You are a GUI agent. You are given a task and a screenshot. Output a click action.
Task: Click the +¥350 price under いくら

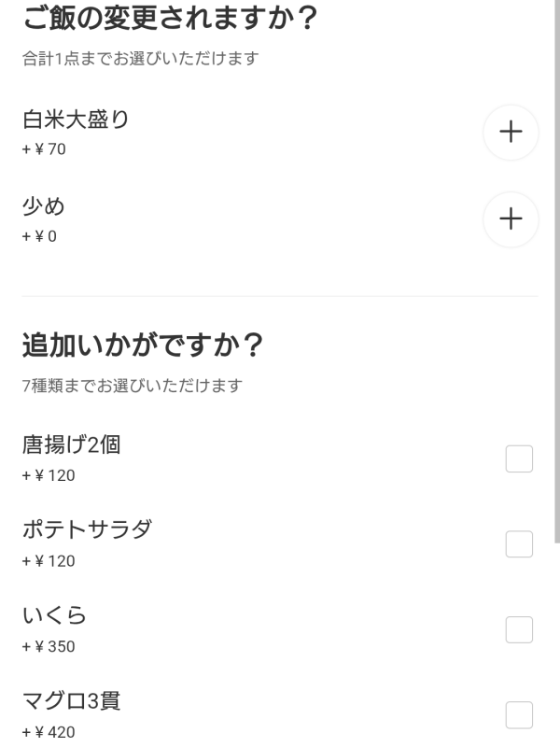[48, 646]
